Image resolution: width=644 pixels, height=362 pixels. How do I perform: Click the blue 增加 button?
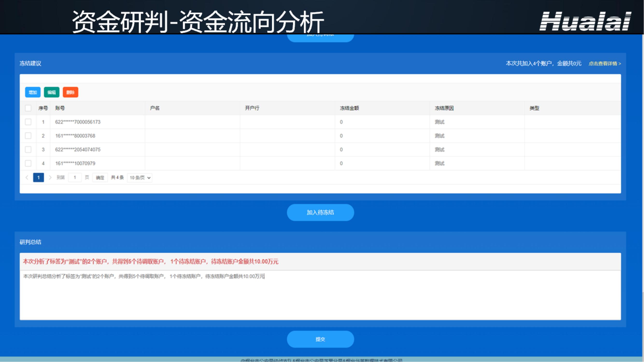pyautogui.click(x=33, y=92)
